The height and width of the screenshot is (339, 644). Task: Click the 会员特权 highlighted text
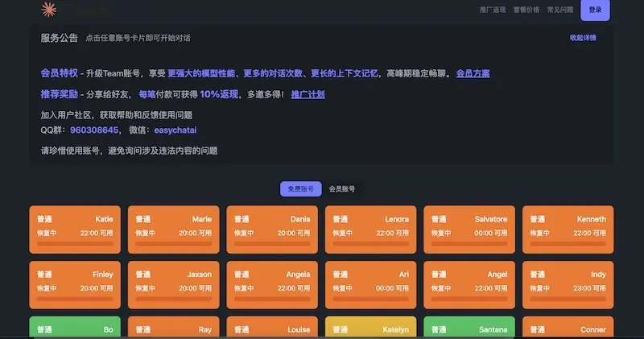click(x=59, y=73)
